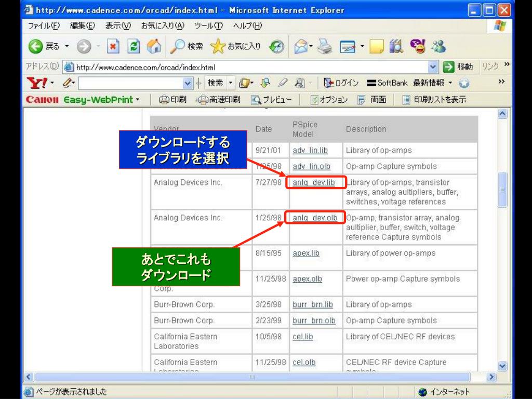Click the Mail envelope icon
Screen dimensions: 532x399
click(301, 46)
